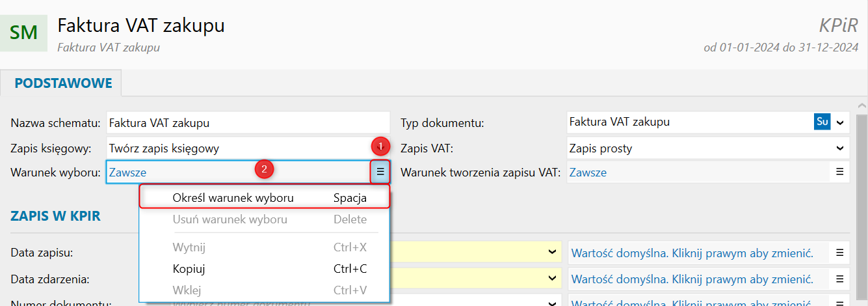Click into the Nazwa schematu text field

coord(247,122)
